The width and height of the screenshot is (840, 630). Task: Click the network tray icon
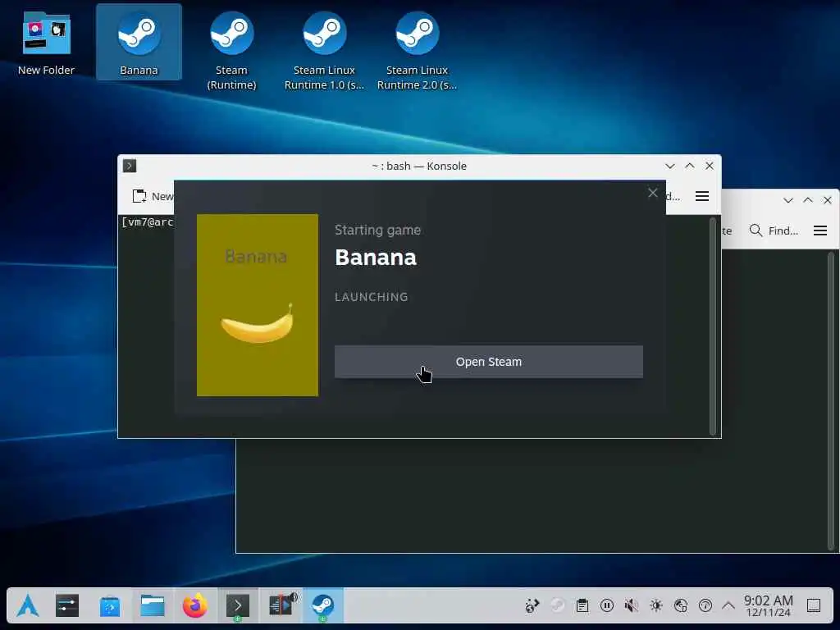[681, 606]
